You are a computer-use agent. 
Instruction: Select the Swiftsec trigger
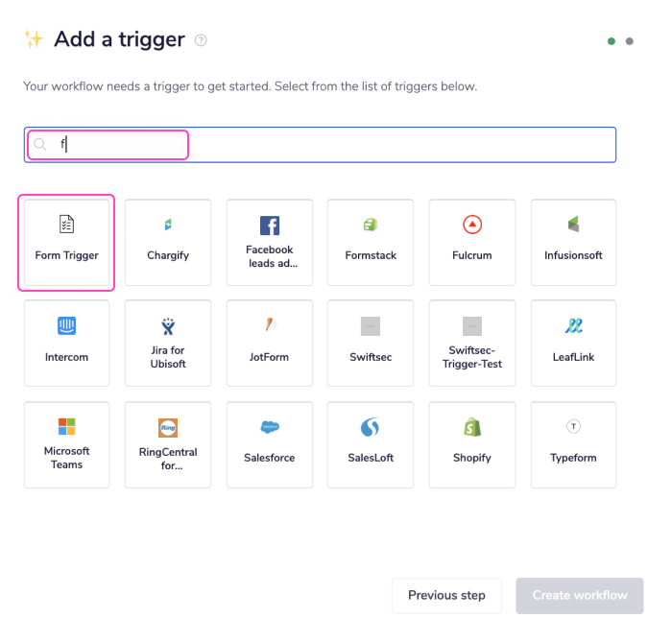(371, 343)
